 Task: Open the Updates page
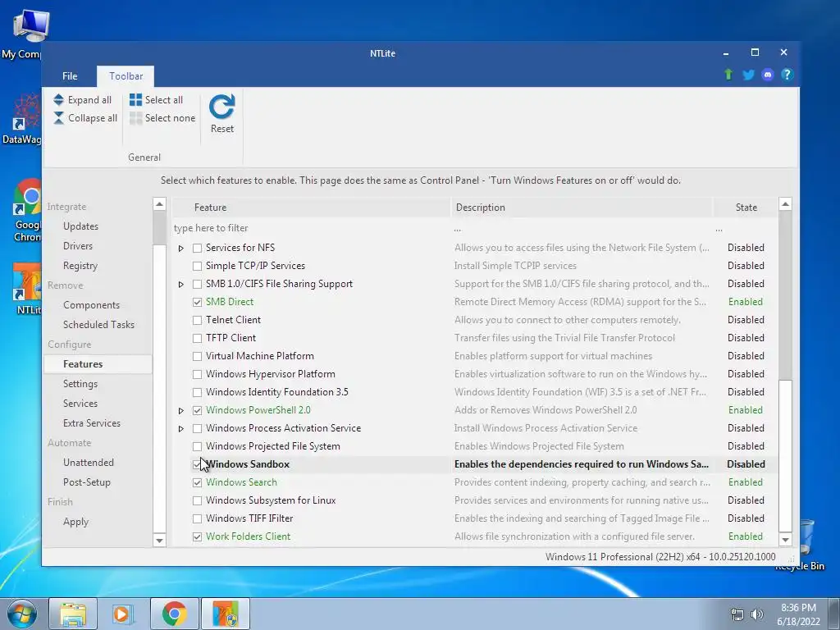point(81,226)
